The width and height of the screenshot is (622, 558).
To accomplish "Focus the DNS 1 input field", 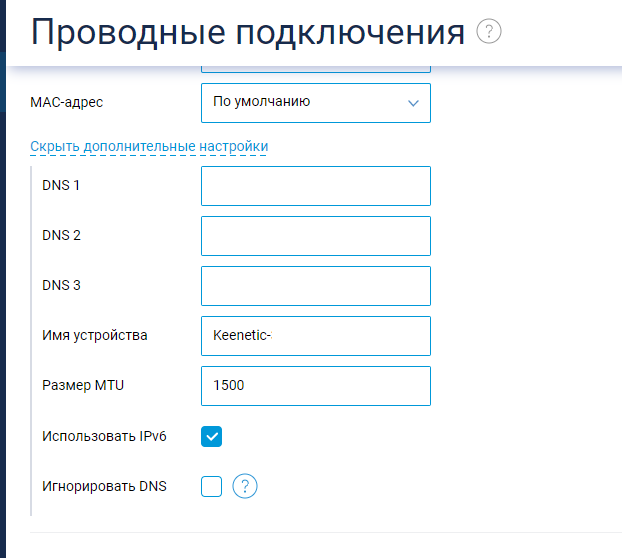I will (315, 186).
